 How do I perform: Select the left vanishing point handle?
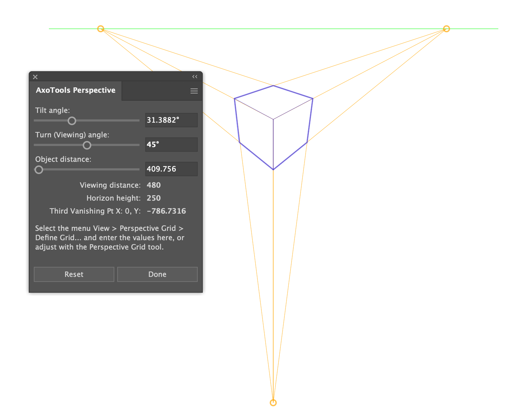[x=101, y=29]
